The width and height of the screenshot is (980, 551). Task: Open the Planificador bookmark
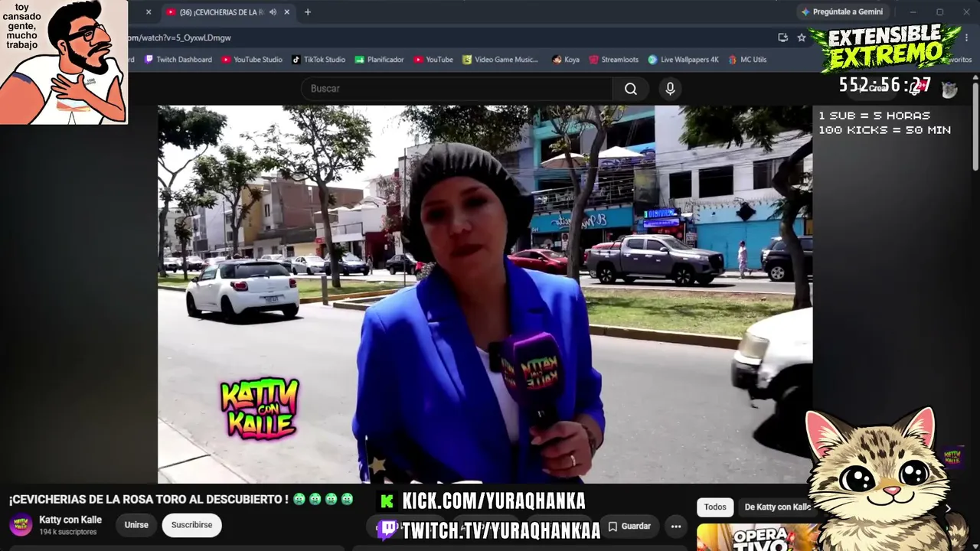pyautogui.click(x=379, y=60)
